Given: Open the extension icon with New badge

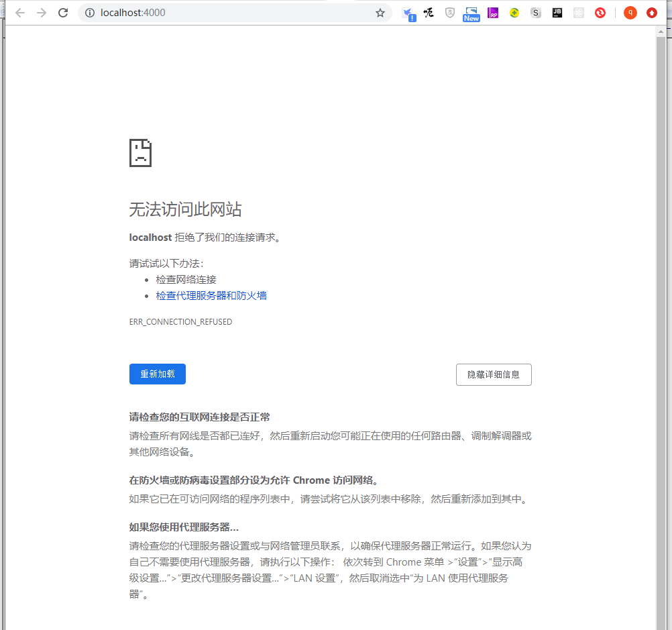Looking at the screenshot, I should [x=471, y=13].
